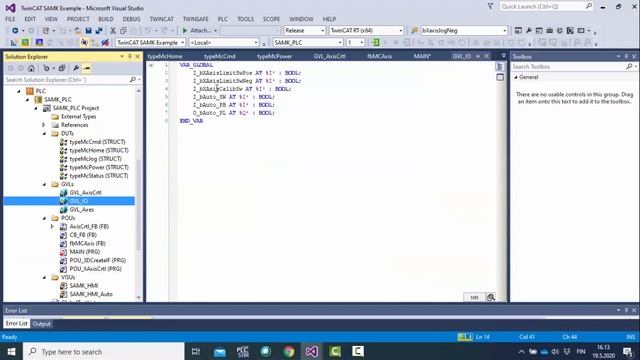Switch to the Output tab in the bottom panel
Screen dimensions: 640x360
[42, 324]
